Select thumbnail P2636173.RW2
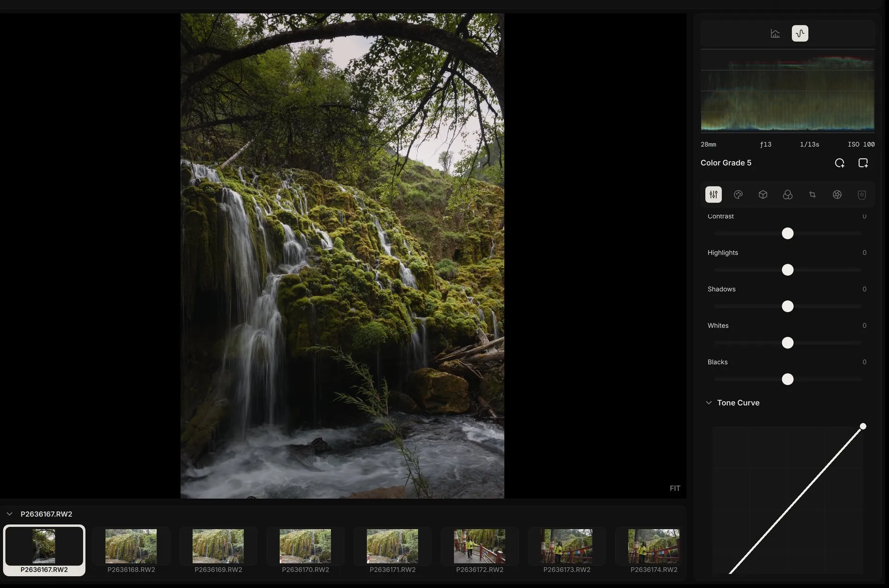This screenshot has width=889, height=588. tap(567, 551)
